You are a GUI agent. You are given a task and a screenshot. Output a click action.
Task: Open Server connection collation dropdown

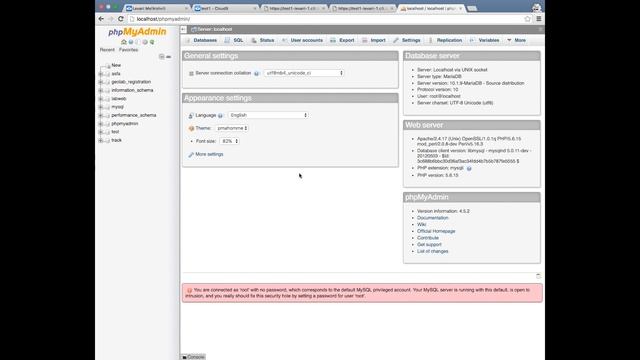pyautogui.click(x=304, y=73)
